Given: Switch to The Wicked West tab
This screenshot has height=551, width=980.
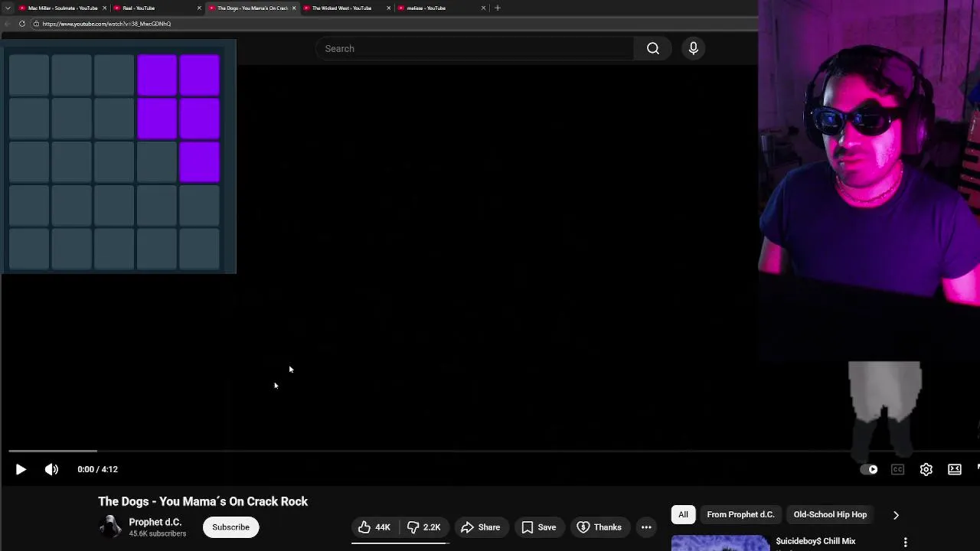Looking at the screenshot, I should coord(341,8).
